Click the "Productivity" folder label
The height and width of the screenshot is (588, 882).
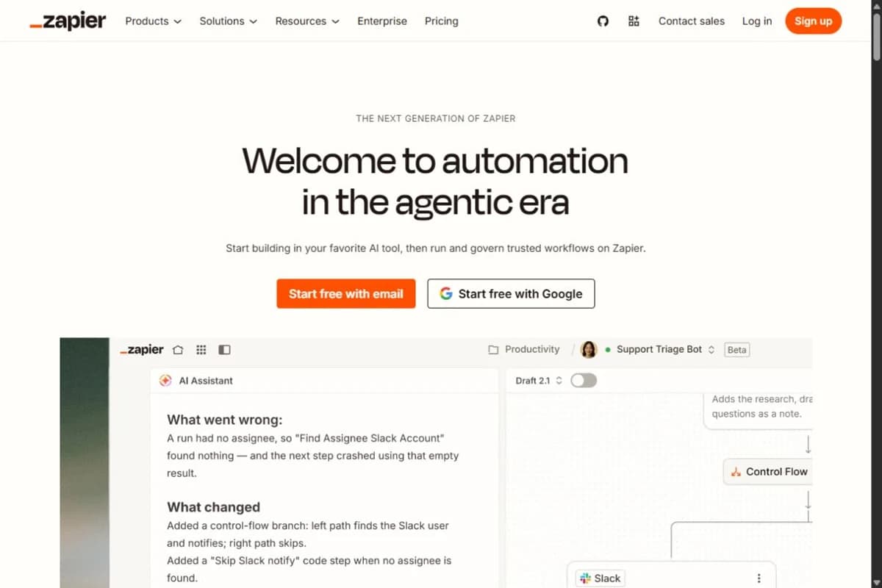click(532, 350)
